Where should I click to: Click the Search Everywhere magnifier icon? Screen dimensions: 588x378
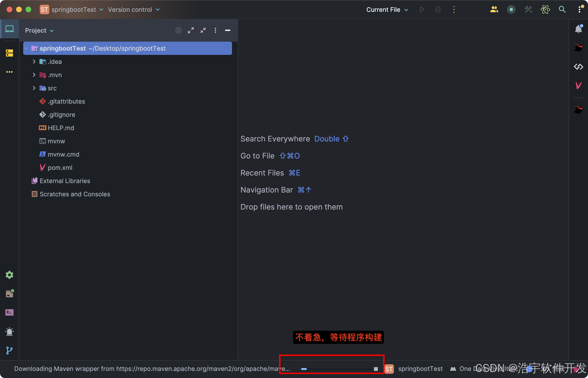click(x=562, y=9)
